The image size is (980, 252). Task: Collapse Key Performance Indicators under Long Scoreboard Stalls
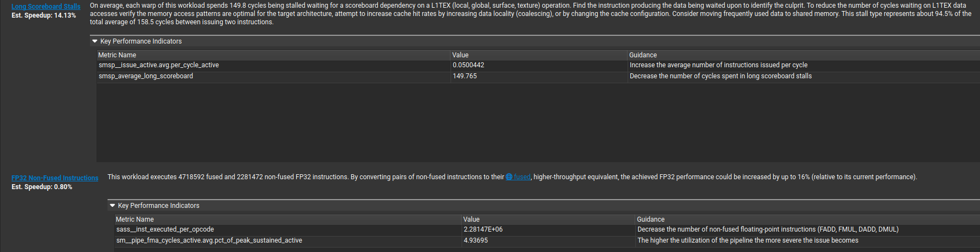point(95,41)
